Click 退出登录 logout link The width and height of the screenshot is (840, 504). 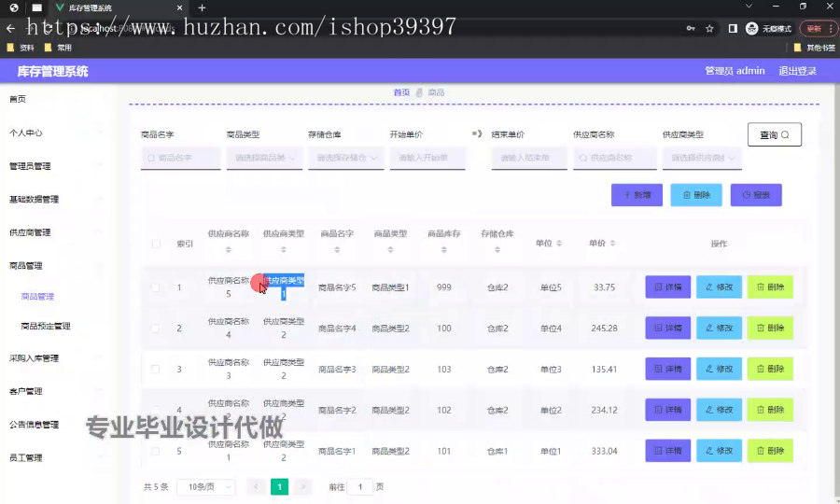[797, 71]
